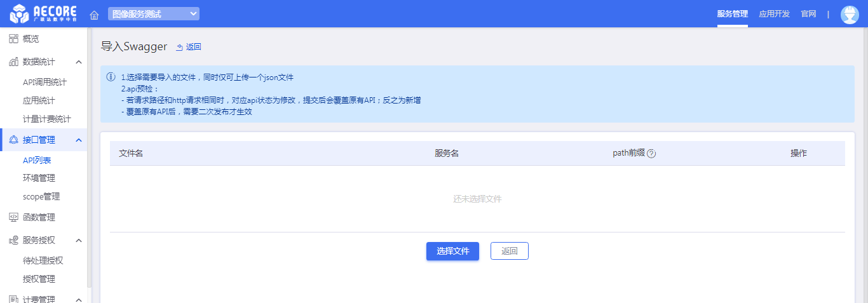Switch to the 应用开发 tab
868x303 pixels.
(774, 13)
